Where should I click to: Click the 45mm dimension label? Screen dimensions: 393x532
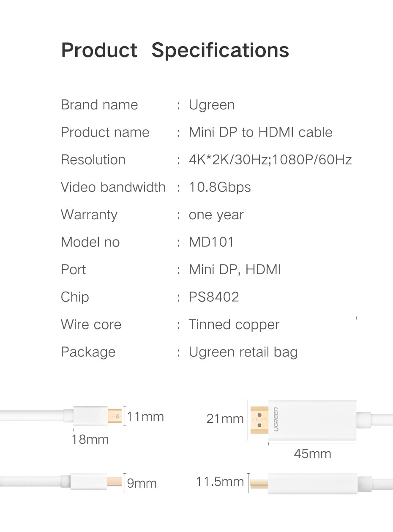click(313, 454)
